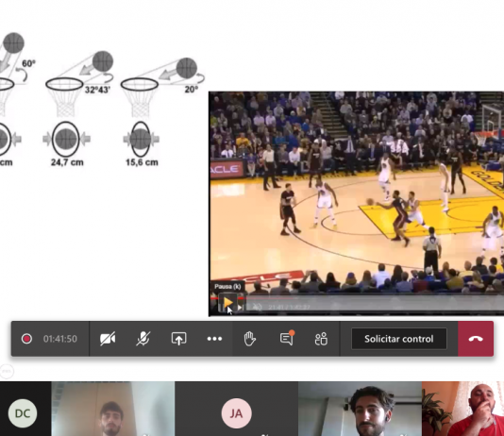Click the video volume speaker icon

(257, 308)
